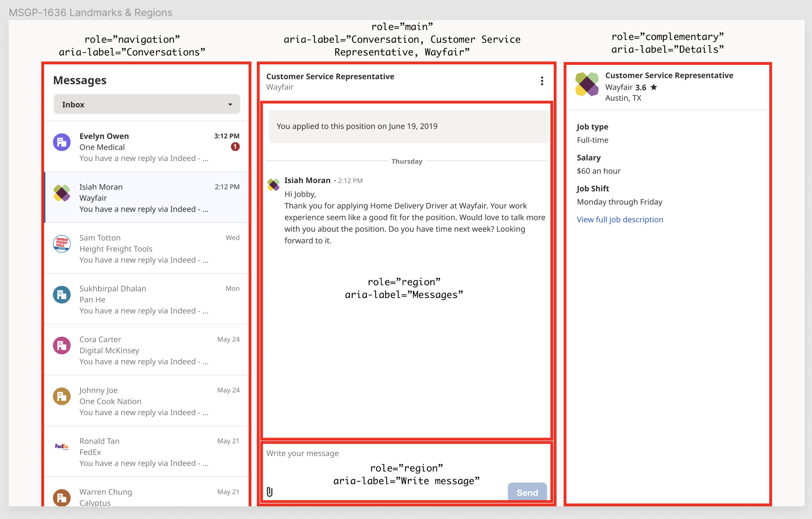Click the Digital McKinsey company text
Viewport: 812px width, 519px height.
109,351
